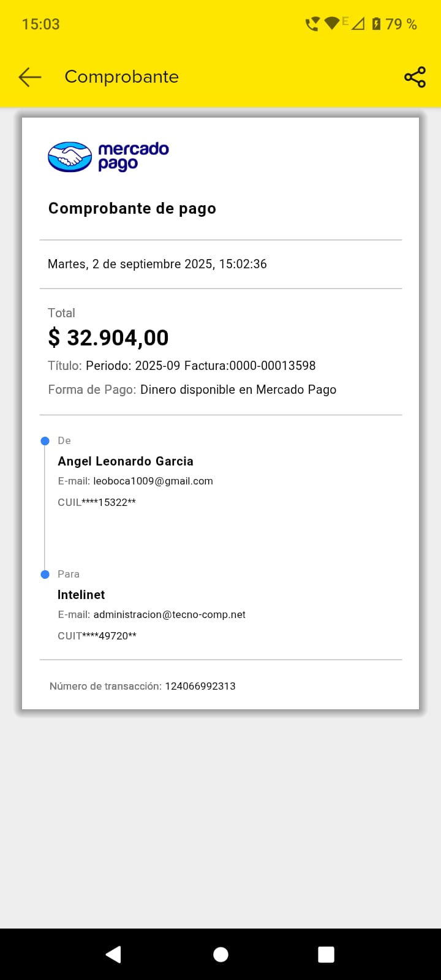Screen dimensions: 441x980
Task: Tap the sender email leoboca1009@gmail.com
Action: tap(153, 481)
